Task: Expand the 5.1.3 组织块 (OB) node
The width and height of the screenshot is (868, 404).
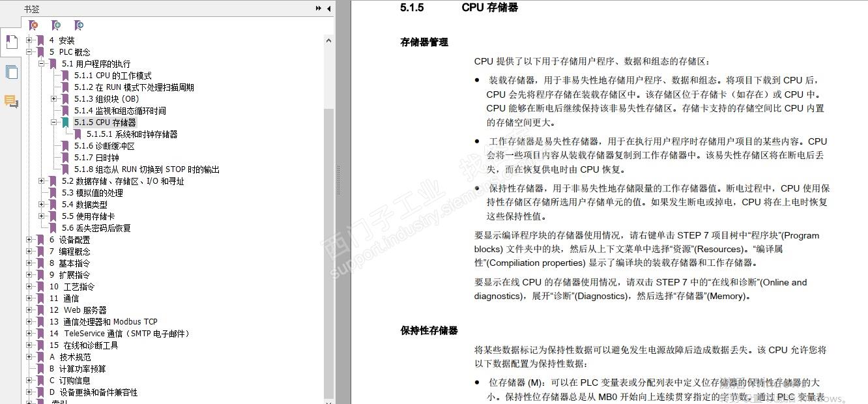Action: pos(53,99)
